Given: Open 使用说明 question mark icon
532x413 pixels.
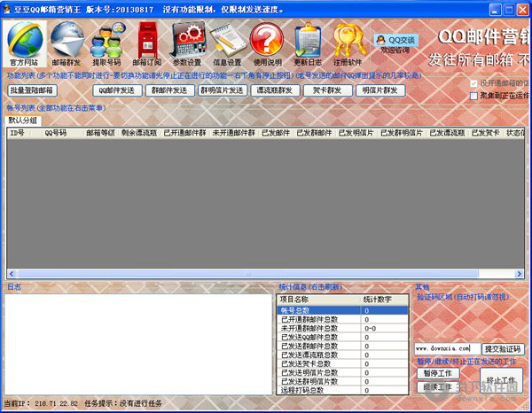Looking at the screenshot, I should (x=268, y=43).
